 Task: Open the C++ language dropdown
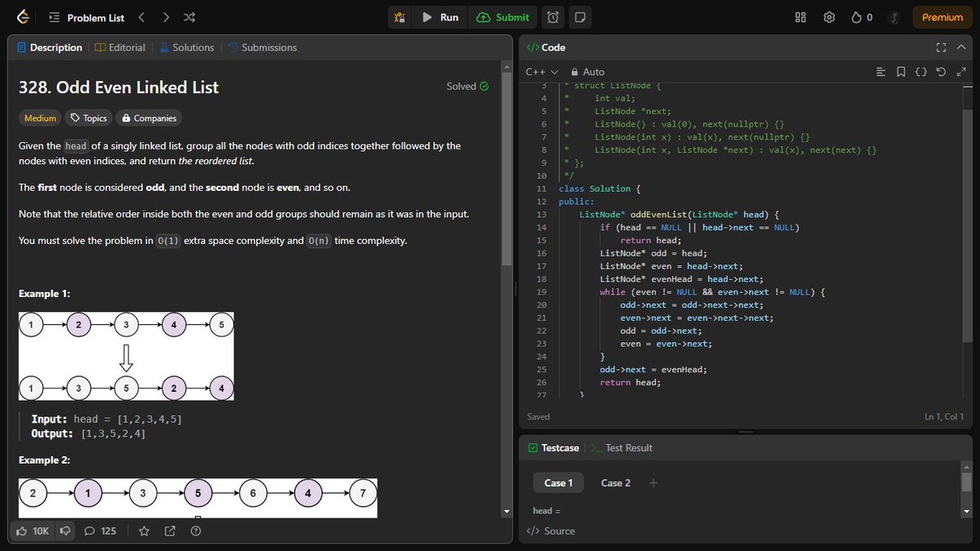coord(541,72)
